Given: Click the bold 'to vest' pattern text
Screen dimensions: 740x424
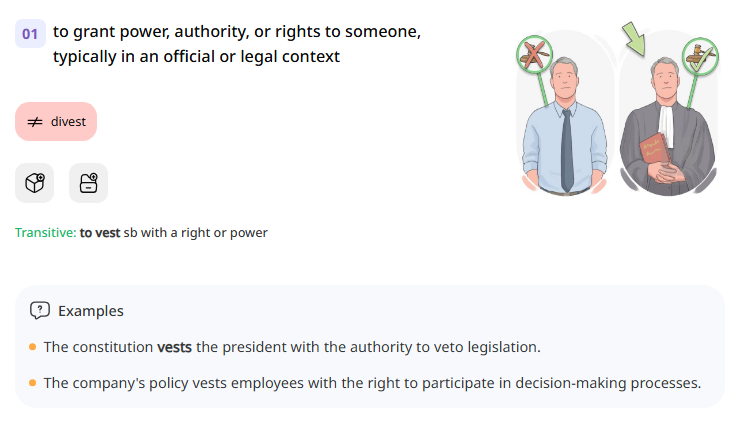Looking at the screenshot, I should pos(100,233).
